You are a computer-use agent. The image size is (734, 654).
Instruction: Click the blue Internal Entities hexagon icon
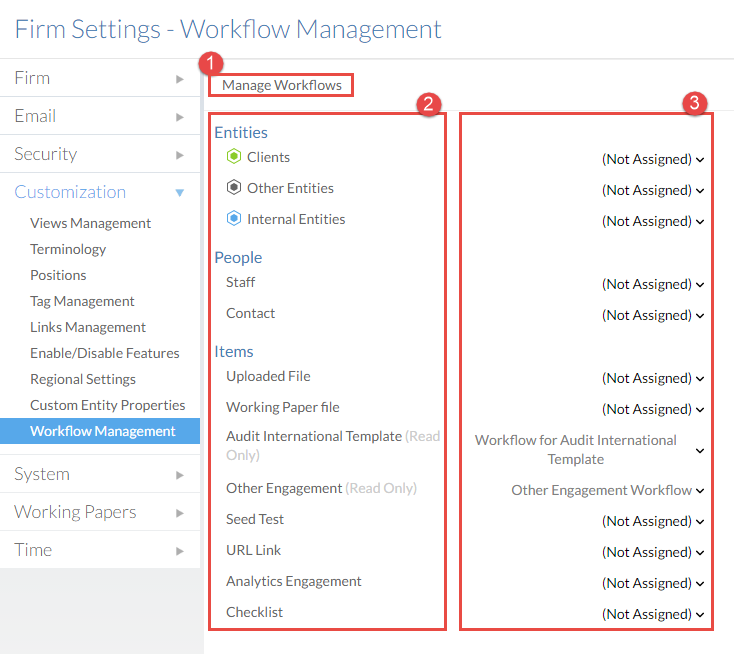pyautogui.click(x=234, y=219)
